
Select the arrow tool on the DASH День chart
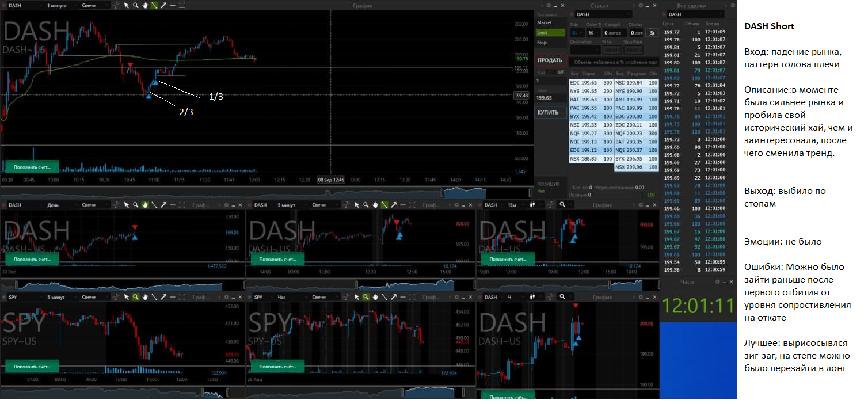pyautogui.click(x=163, y=205)
